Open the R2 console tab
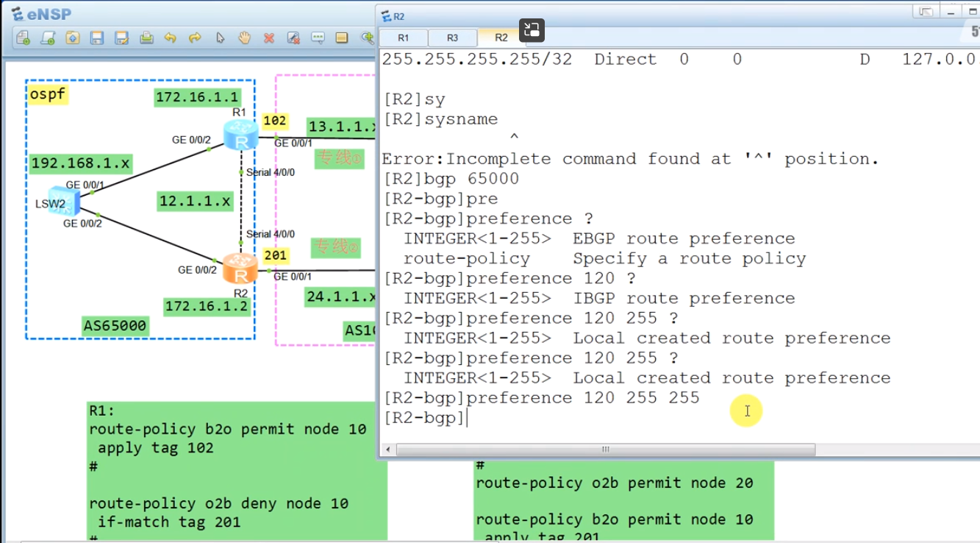The width and height of the screenshot is (980, 543). point(501,36)
